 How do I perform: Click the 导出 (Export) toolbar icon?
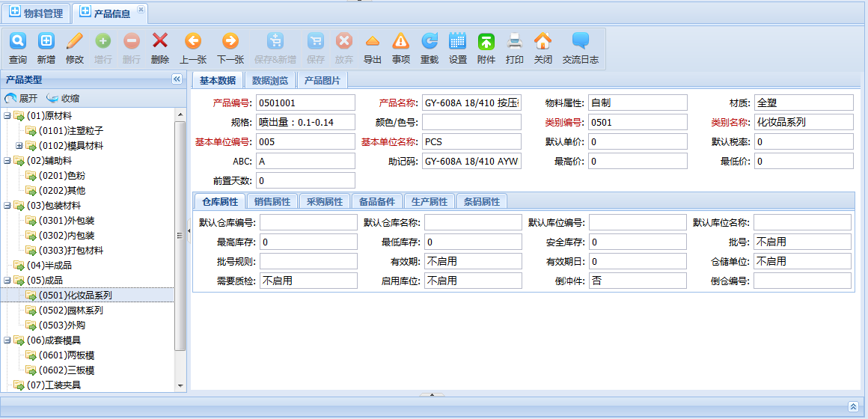[373, 42]
